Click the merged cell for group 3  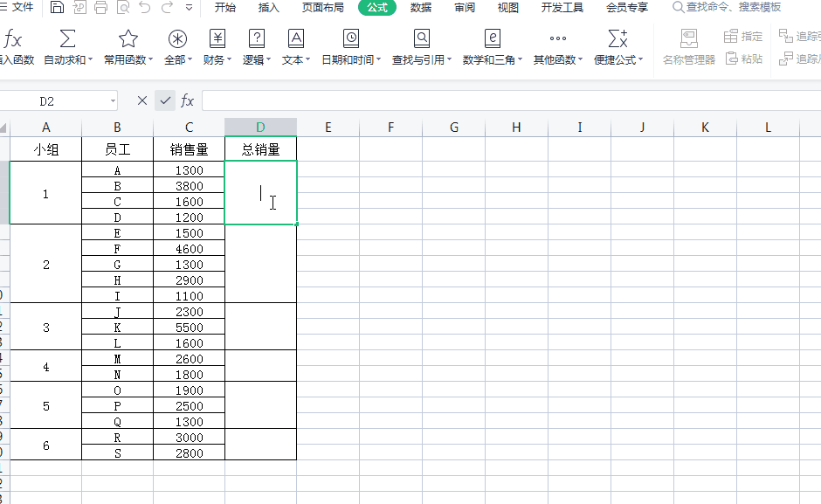click(46, 328)
